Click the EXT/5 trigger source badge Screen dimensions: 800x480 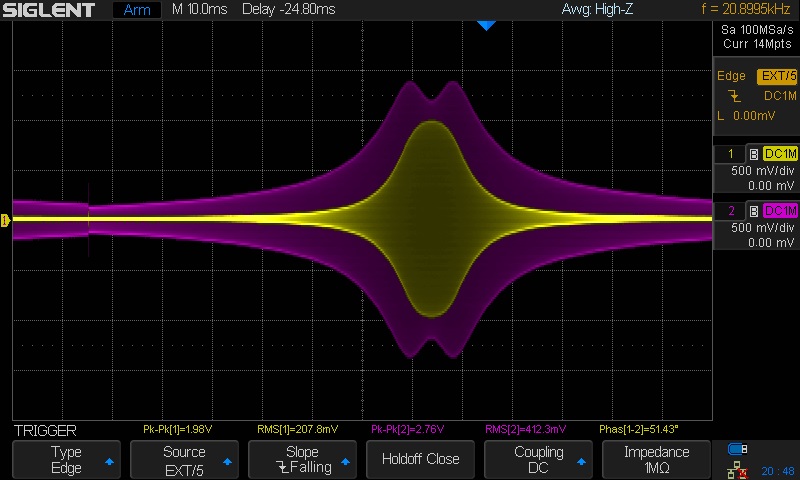coord(777,76)
